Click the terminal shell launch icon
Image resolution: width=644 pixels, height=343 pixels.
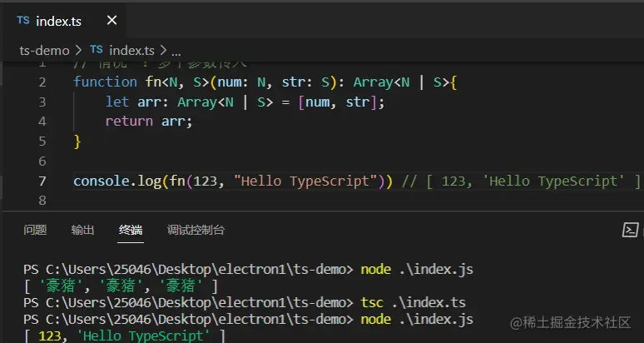(630, 230)
